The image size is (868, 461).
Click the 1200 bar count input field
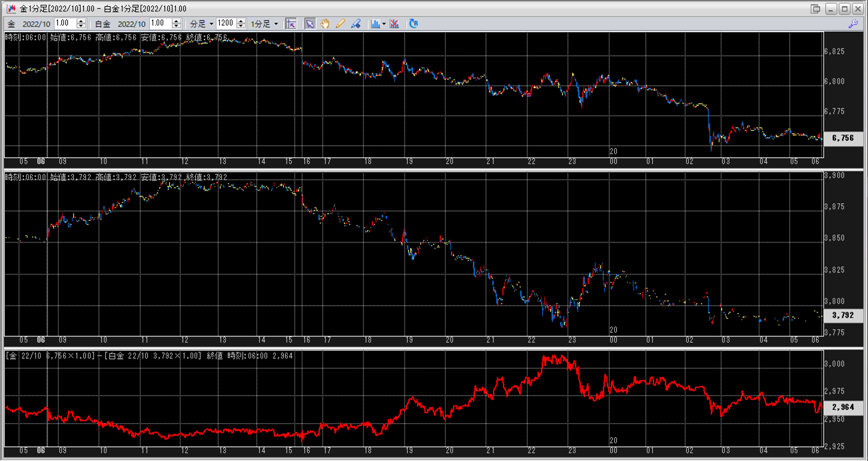[226, 23]
